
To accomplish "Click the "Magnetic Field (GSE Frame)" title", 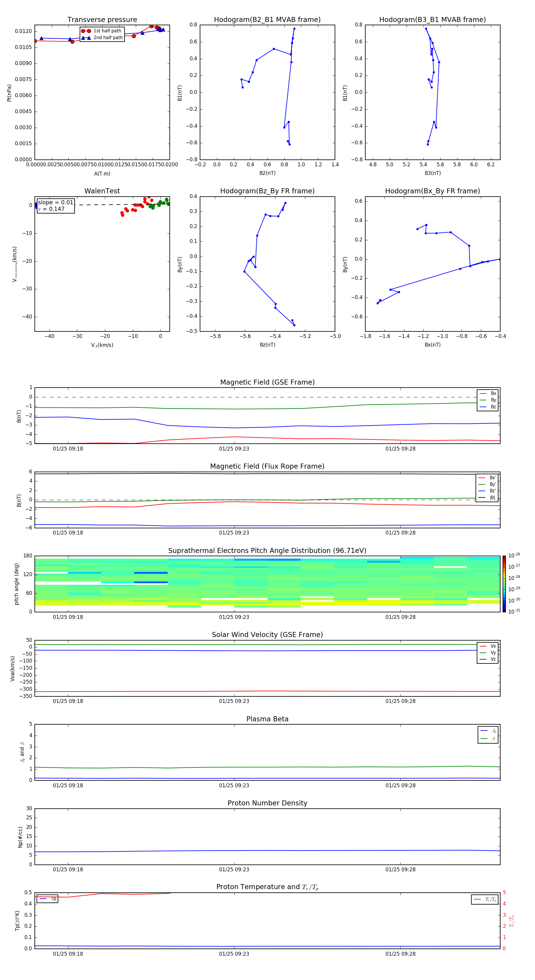I will click(267, 382).
